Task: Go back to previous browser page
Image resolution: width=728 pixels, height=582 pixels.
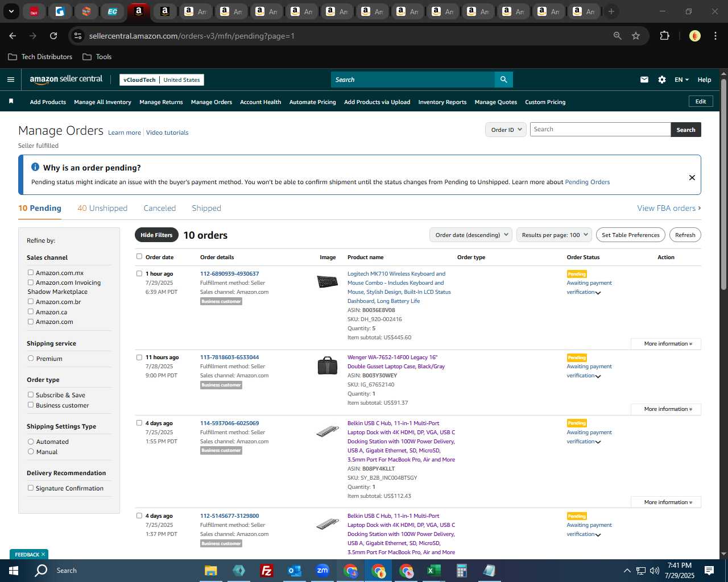Action: tap(13, 36)
